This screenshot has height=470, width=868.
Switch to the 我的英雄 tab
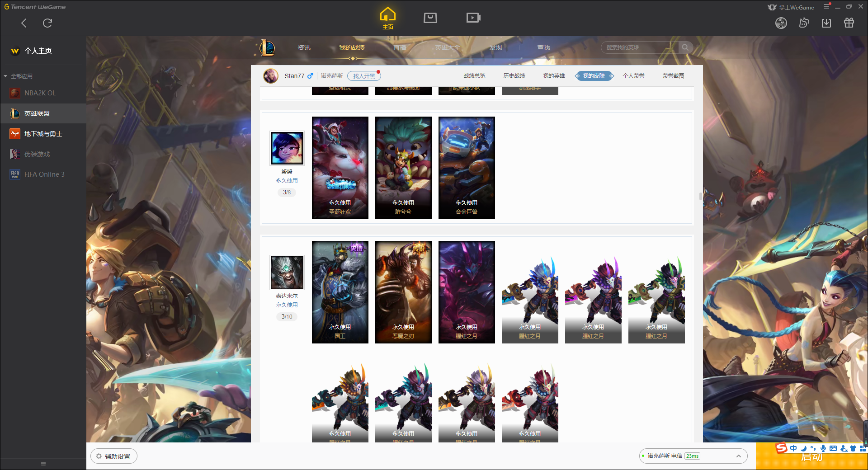tap(554, 76)
